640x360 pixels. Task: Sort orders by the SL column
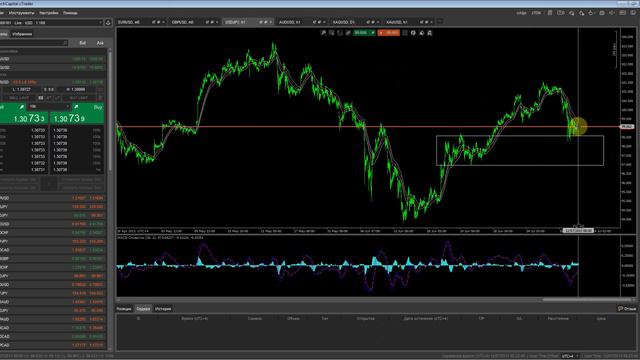[x=519, y=318]
